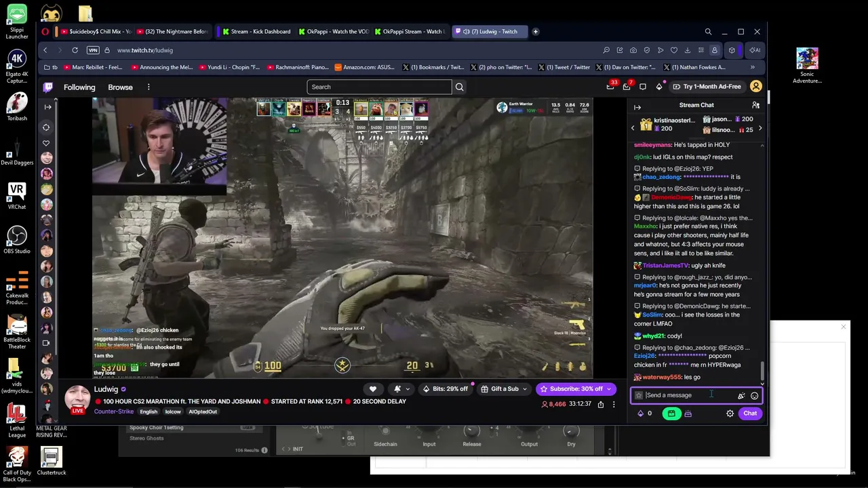
Task: Open the Gift a Sub dropdown
Action: click(503, 389)
